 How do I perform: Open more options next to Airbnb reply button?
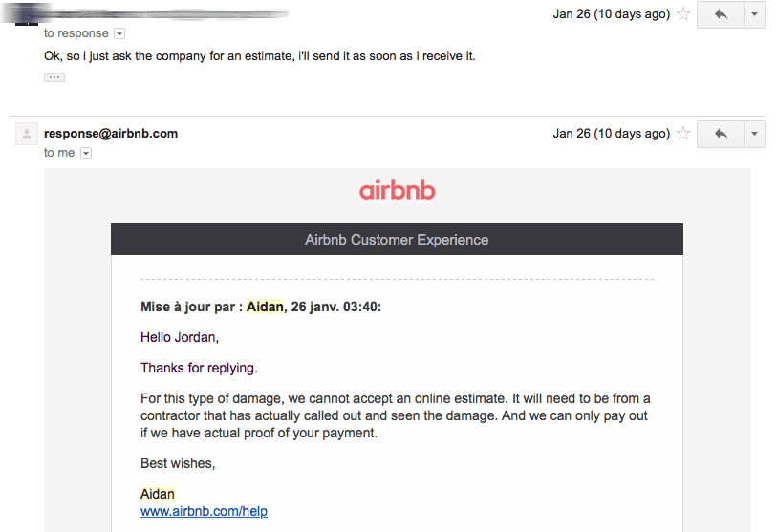(754, 134)
